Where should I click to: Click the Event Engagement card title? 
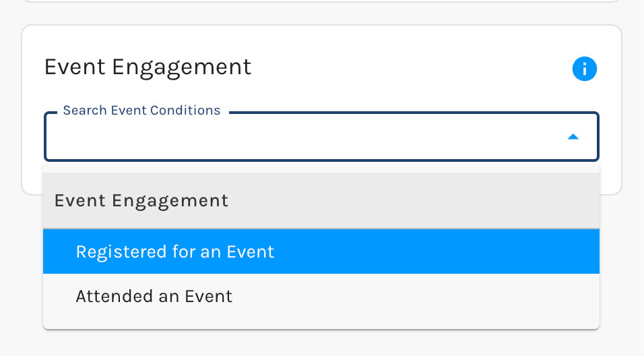click(148, 67)
